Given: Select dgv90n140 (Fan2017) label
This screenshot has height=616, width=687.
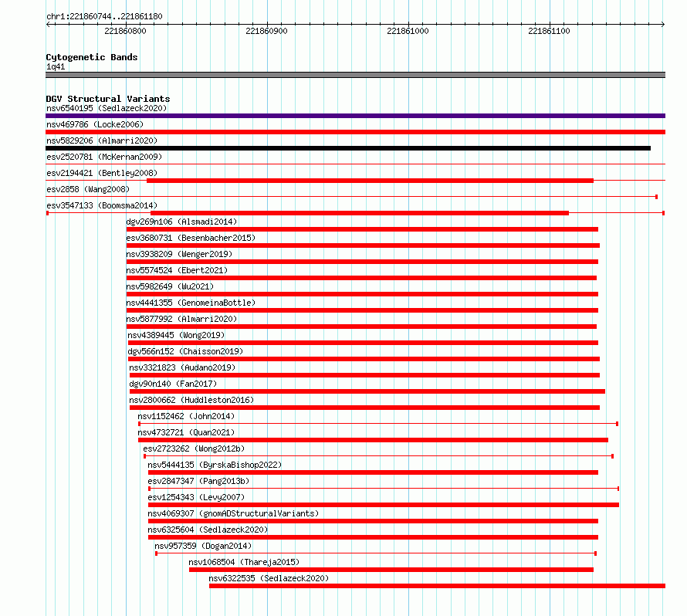Looking at the screenshot, I should (x=173, y=384).
